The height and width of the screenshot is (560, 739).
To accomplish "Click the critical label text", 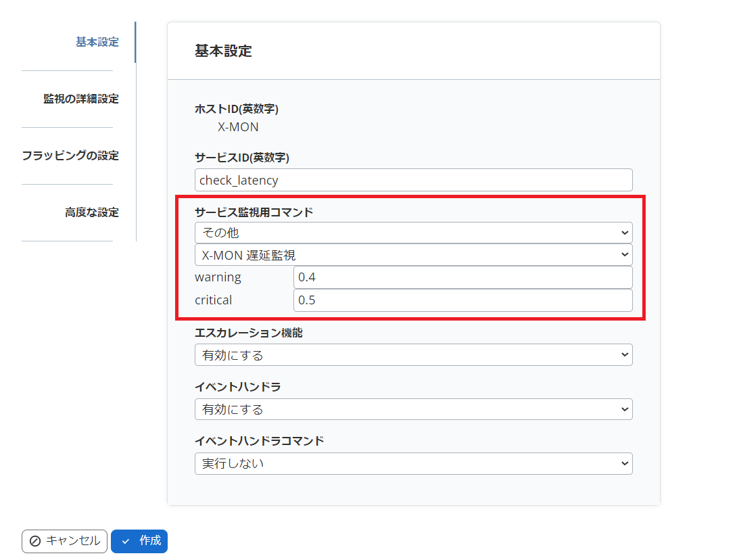I will [x=214, y=300].
